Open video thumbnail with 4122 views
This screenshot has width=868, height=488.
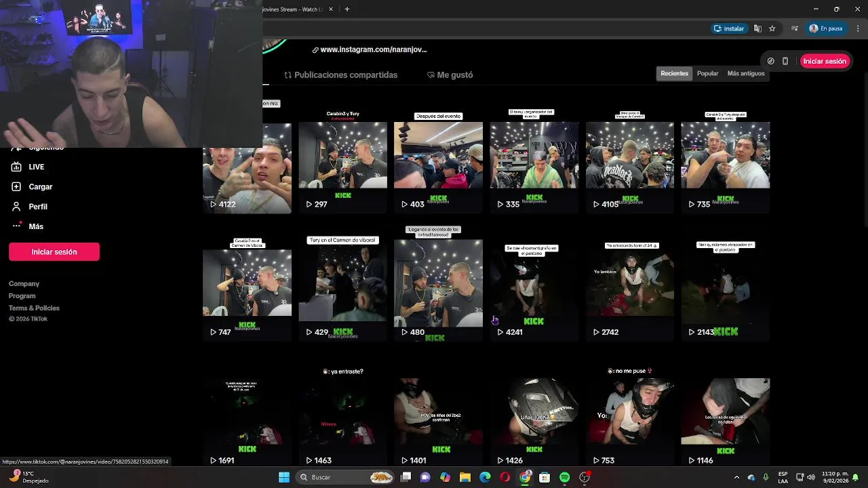(247, 168)
